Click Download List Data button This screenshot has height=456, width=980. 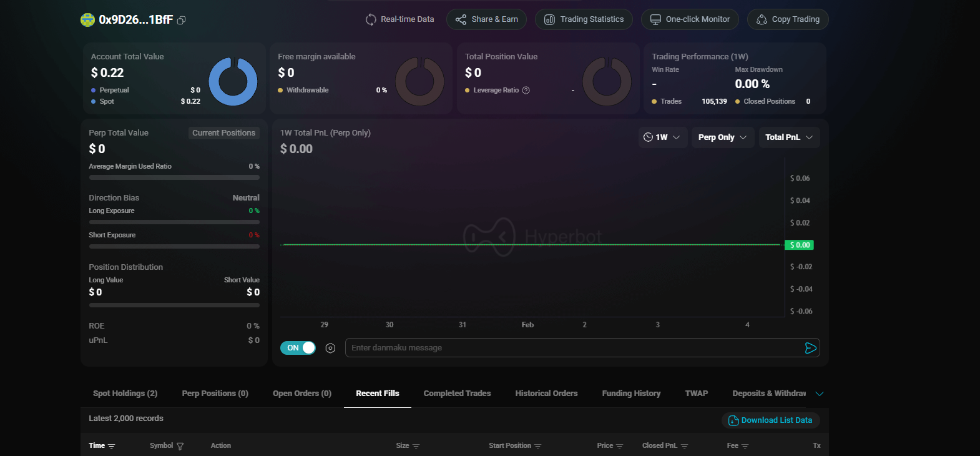coord(771,420)
